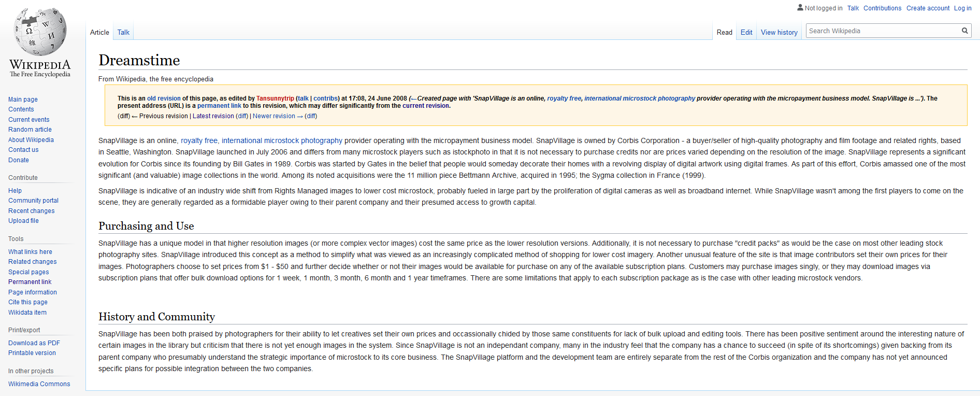This screenshot has width=980, height=396.
Task: Click the bold permanent link in the revision notice
Action: pos(219,106)
